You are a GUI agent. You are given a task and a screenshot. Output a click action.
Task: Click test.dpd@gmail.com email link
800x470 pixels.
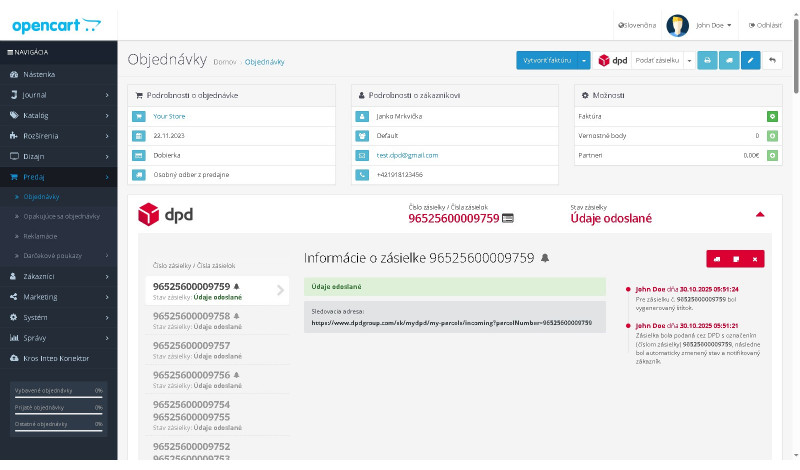click(407, 155)
